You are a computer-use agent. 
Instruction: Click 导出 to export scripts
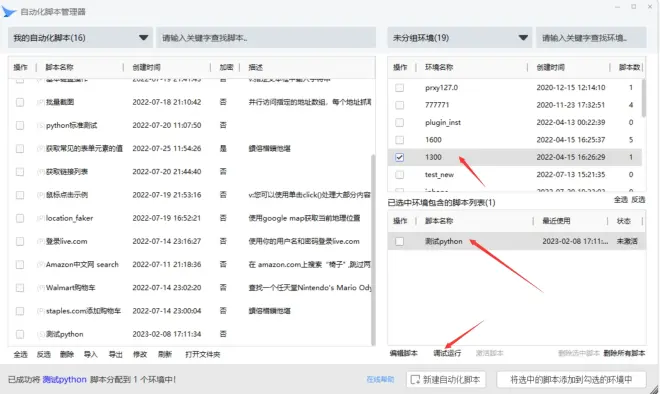click(x=115, y=354)
